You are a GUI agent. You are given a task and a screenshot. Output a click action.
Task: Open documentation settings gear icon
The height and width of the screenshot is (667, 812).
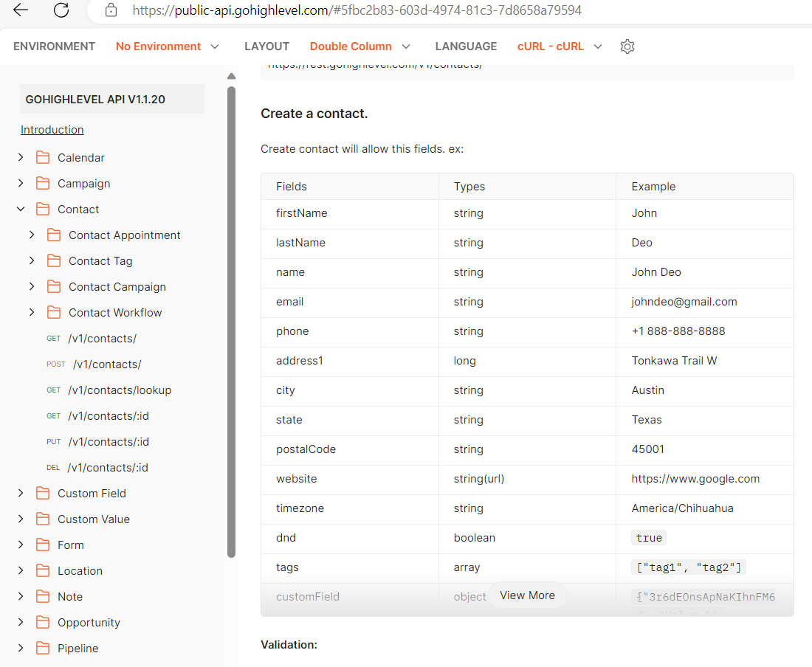click(627, 46)
